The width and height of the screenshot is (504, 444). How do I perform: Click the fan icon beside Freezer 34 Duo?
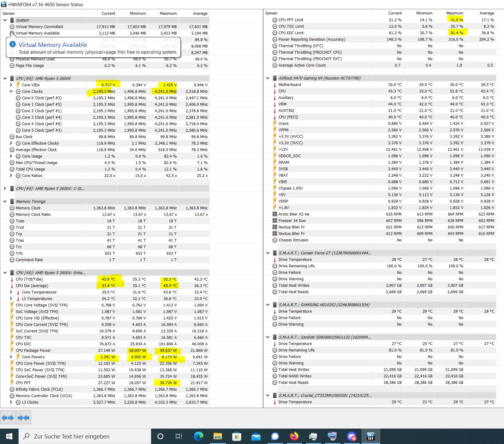[x=275, y=220]
